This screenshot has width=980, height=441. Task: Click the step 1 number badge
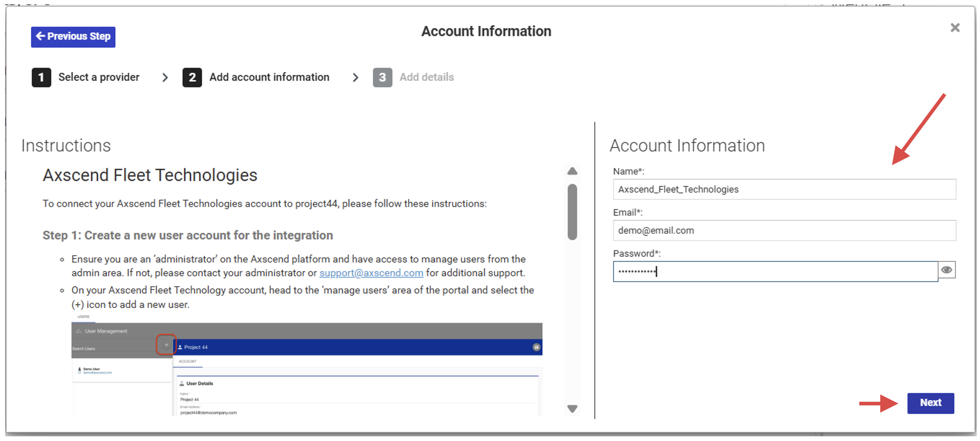(41, 77)
